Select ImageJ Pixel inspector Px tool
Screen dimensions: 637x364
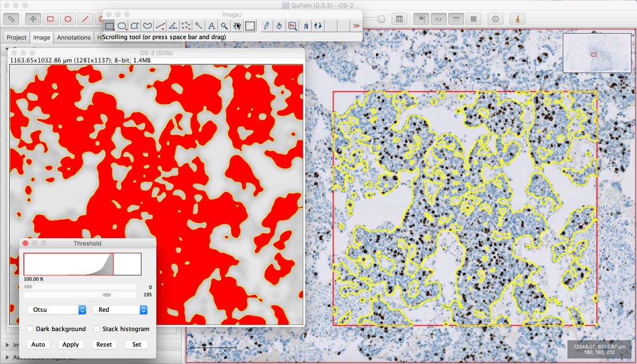click(x=292, y=26)
